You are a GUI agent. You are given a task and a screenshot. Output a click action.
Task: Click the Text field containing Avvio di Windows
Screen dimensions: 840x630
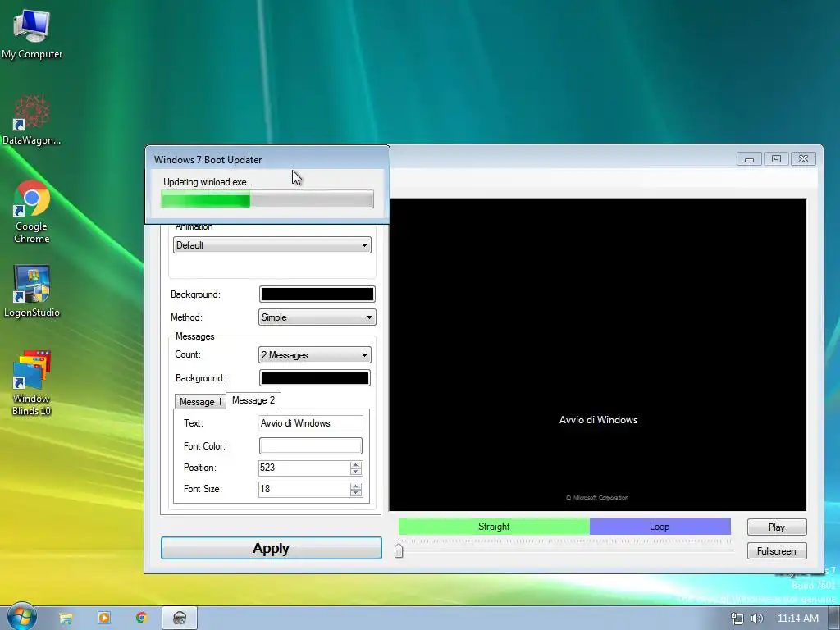click(311, 423)
